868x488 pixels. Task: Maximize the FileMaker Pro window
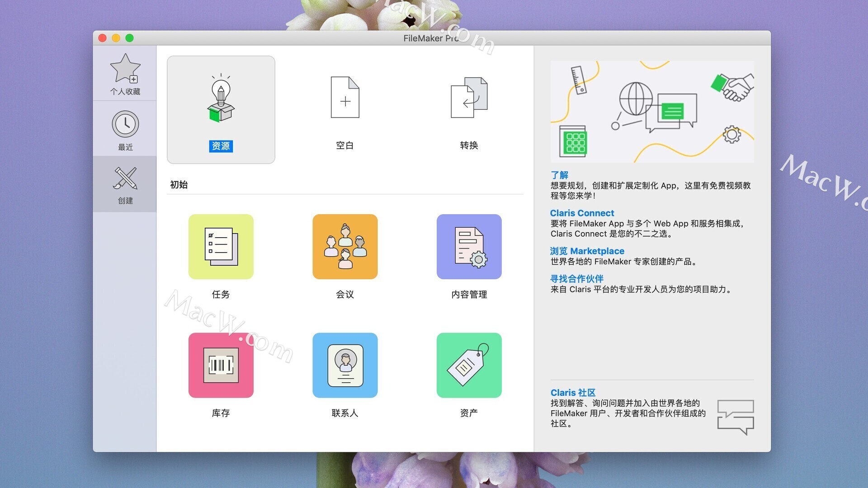[130, 38]
